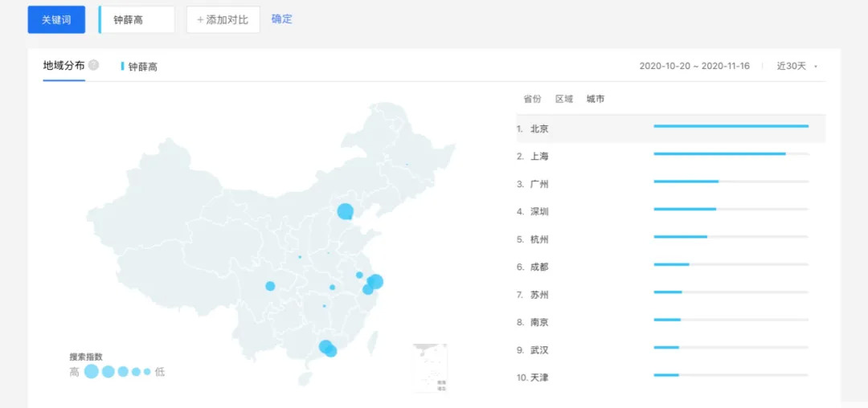Click the blue 关键词 button
This screenshot has width=868, height=408.
point(56,19)
